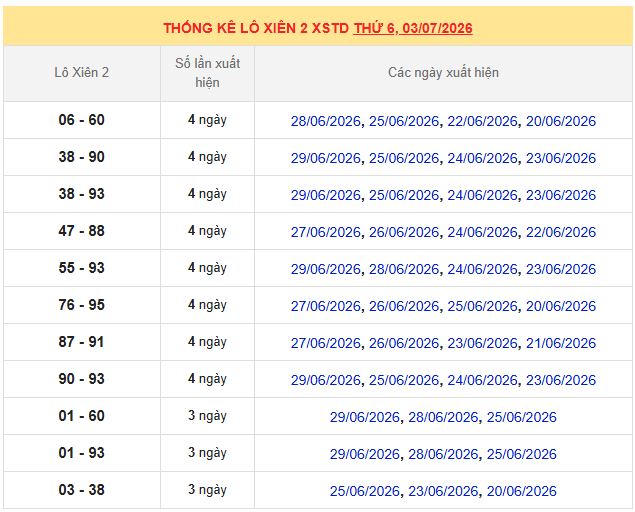Open 20/06/2026 in the 06 - 60 row
This screenshot has height=512, width=635.
pyautogui.click(x=561, y=121)
